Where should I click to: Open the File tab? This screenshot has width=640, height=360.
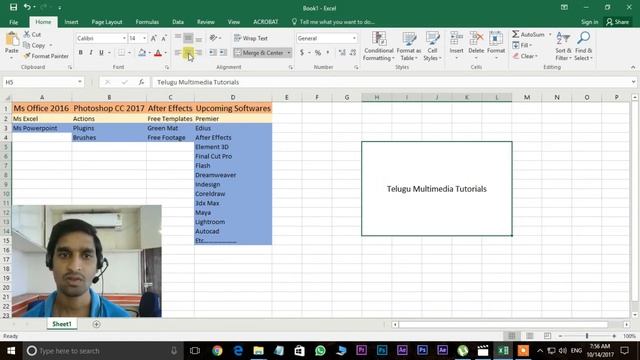[13, 22]
